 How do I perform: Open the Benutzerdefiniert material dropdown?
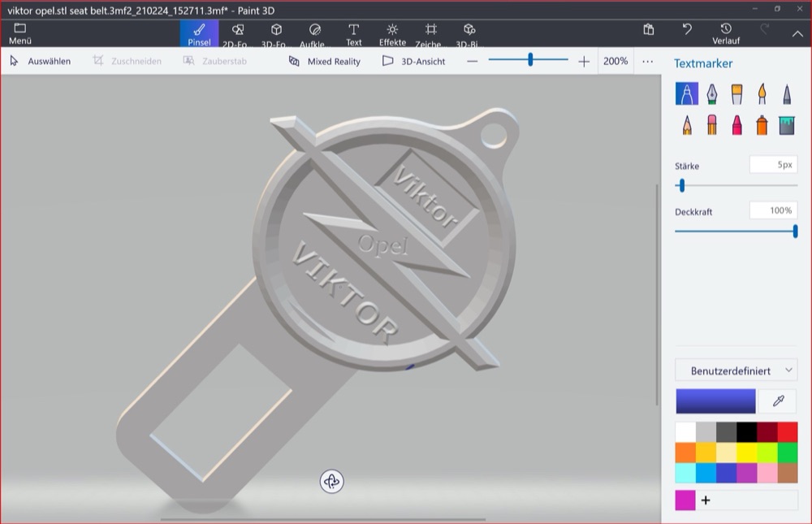point(736,370)
